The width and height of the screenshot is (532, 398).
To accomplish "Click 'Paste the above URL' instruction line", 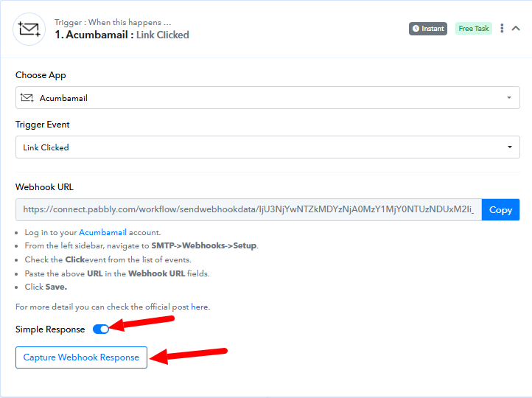I will [117, 273].
